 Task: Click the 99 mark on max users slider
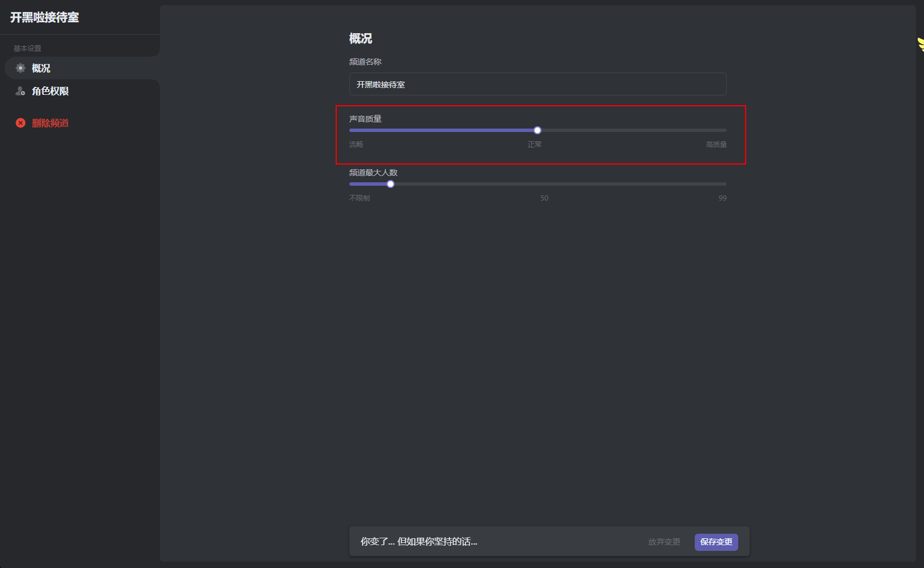click(723, 198)
